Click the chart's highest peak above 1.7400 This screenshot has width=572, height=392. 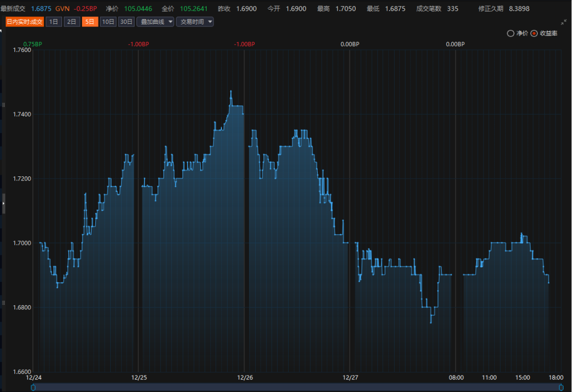point(231,92)
